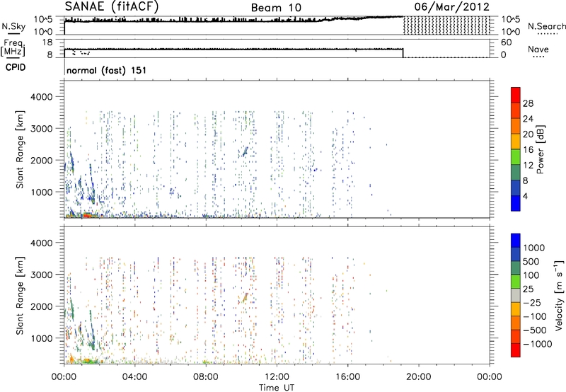This screenshot has width=566, height=392.
Task: Click the SANAE (fitACF) title text
Action: click(112, 6)
